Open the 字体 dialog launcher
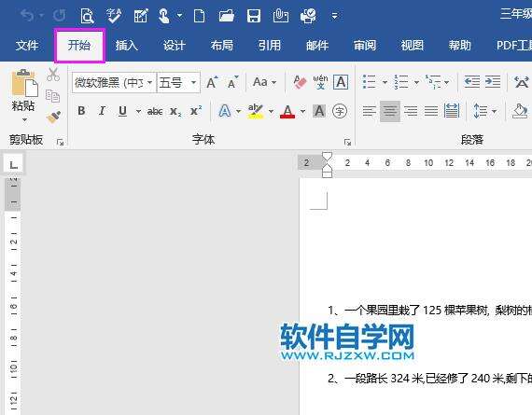 click(347, 142)
